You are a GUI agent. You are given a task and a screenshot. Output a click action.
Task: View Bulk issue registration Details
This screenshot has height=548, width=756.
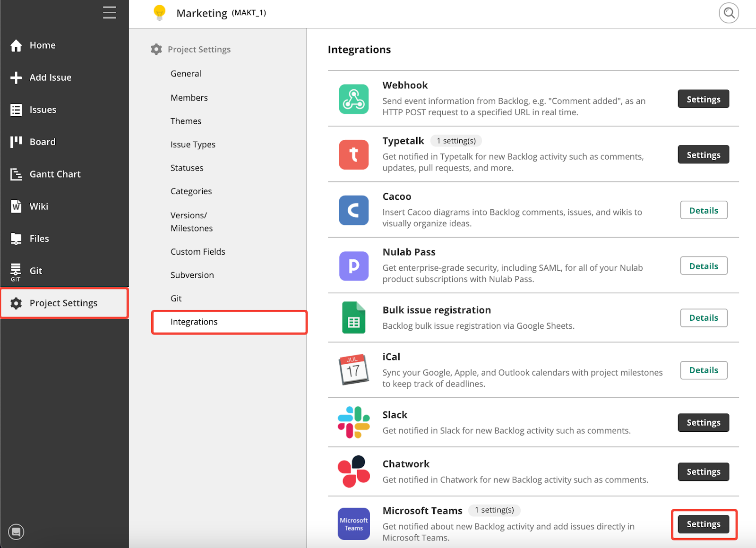(704, 318)
